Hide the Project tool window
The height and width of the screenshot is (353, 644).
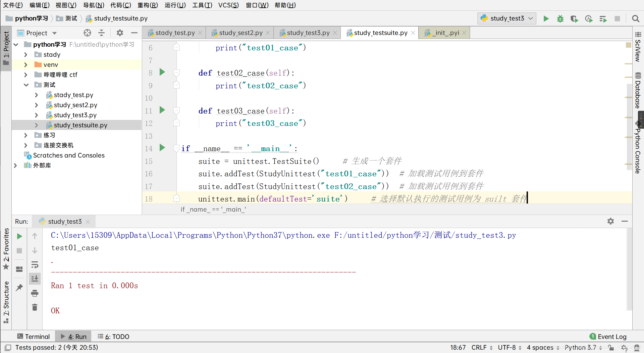pyautogui.click(x=134, y=33)
